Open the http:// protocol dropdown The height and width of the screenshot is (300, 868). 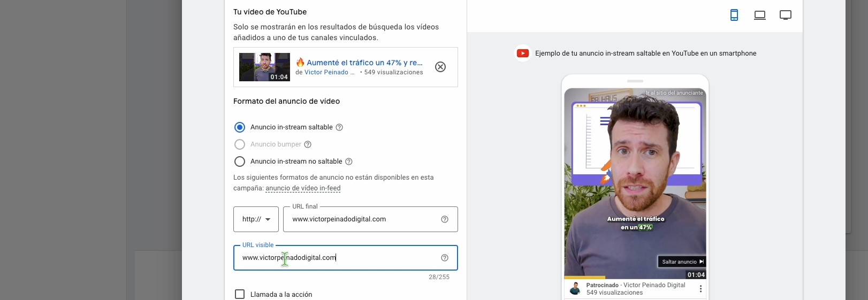(x=256, y=219)
